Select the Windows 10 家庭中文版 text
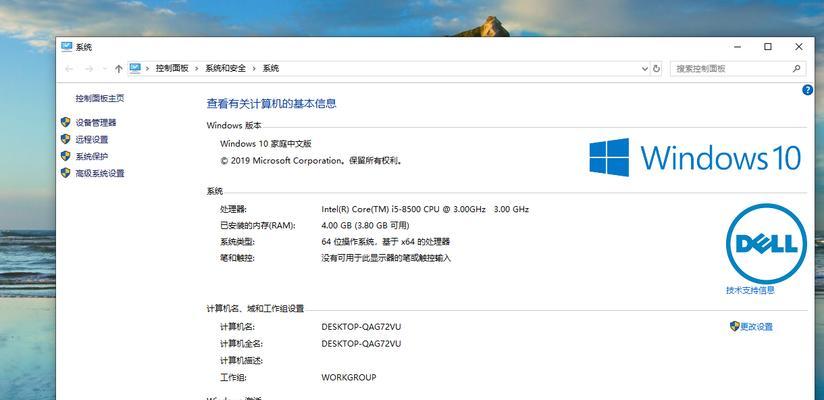Screen dimensions: 824x400 (x=266, y=143)
